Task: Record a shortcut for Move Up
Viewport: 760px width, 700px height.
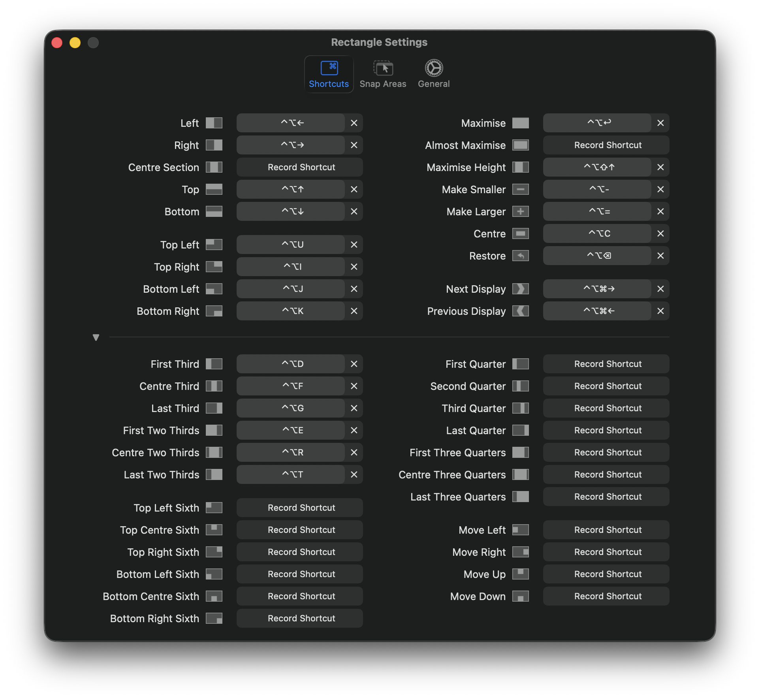Action: [606, 574]
